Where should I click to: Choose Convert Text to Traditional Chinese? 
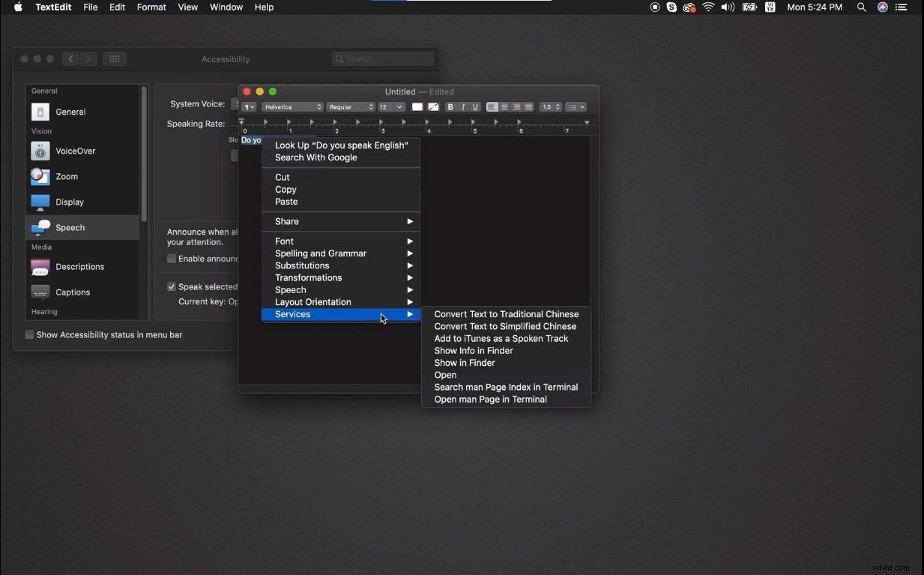pos(506,314)
